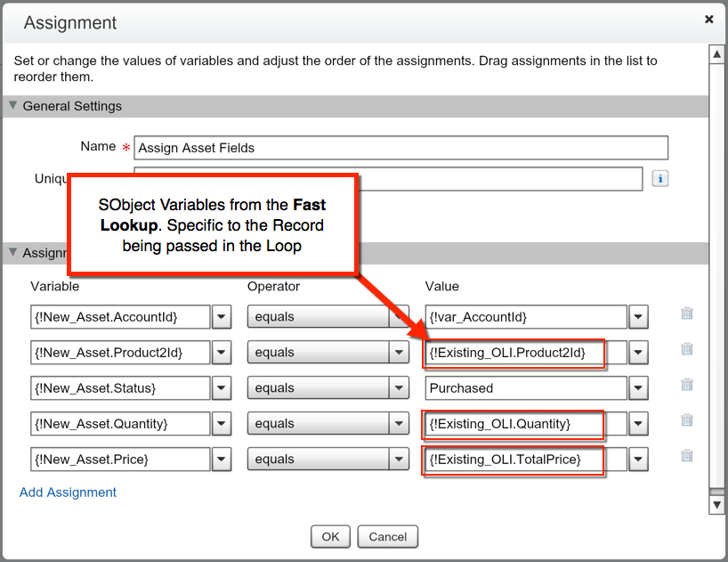Click the OK button
This screenshot has width=728, height=562.
[330, 537]
